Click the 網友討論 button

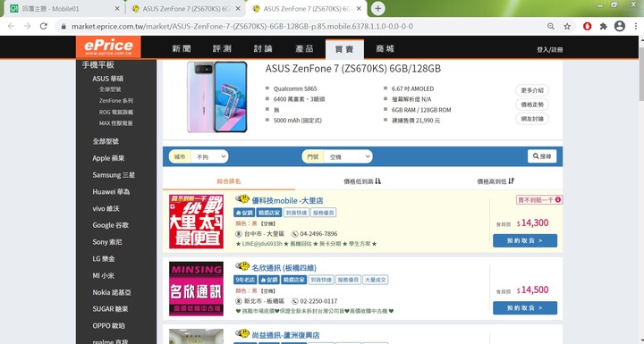pos(532,119)
